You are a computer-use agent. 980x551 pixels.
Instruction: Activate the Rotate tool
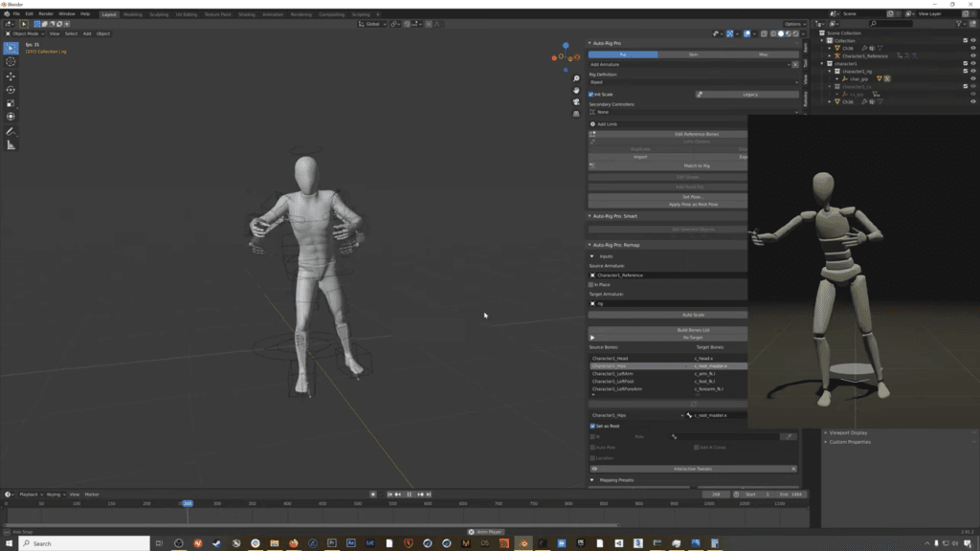[x=11, y=90]
